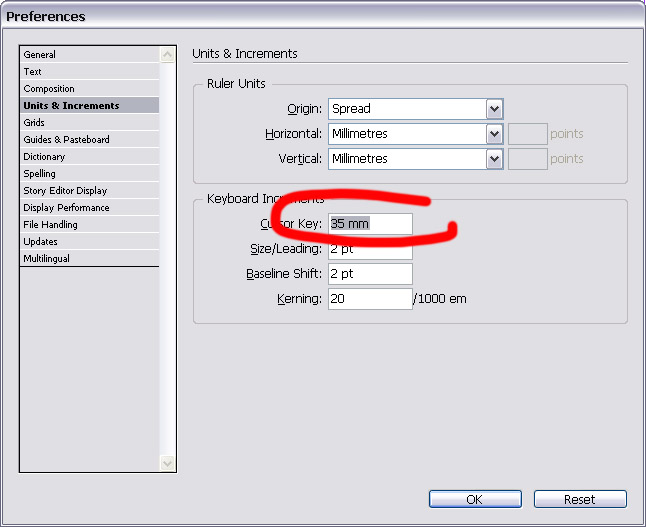
Task: Select Display Performance category
Action: [x=89, y=208]
